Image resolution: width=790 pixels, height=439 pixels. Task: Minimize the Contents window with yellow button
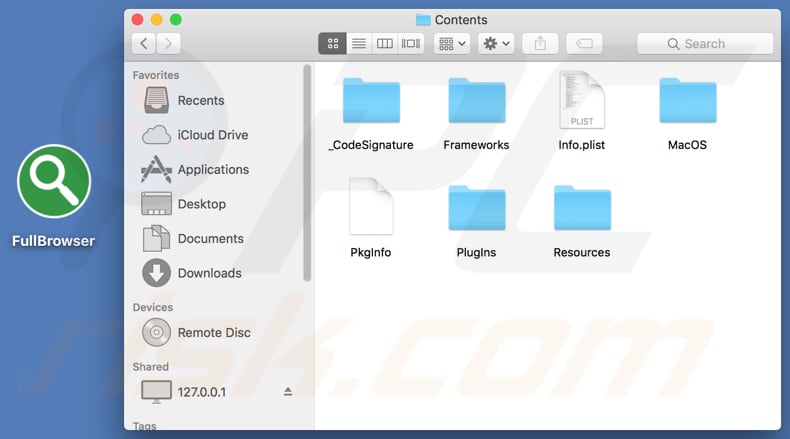(x=157, y=20)
